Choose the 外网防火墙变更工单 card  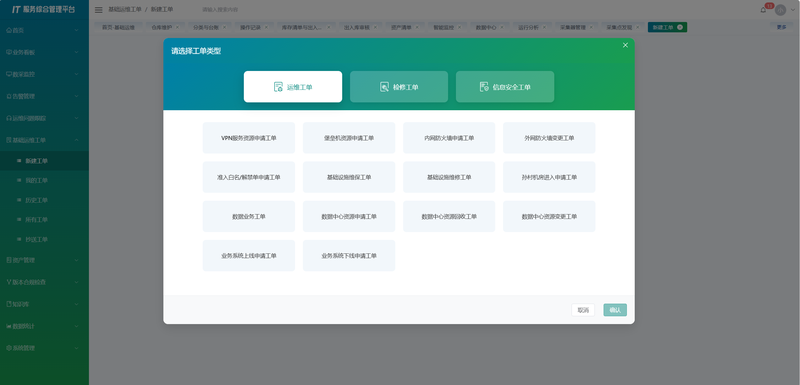click(x=549, y=138)
